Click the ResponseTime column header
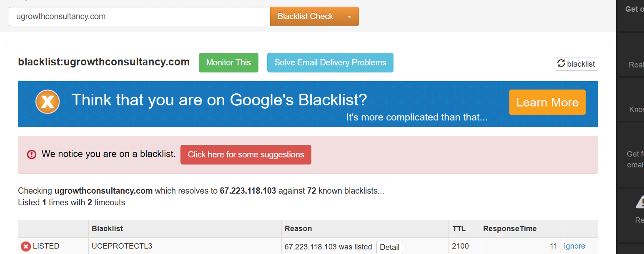This screenshot has width=644, height=254. 509,229
